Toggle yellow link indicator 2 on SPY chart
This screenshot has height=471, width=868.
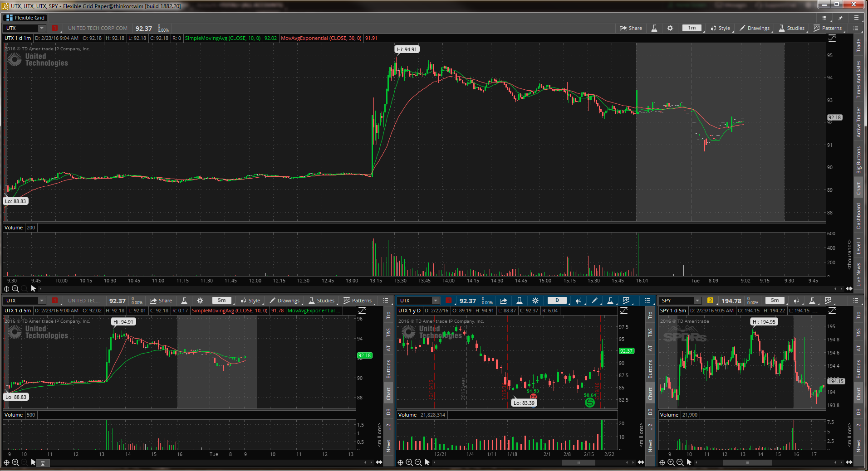click(x=710, y=301)
